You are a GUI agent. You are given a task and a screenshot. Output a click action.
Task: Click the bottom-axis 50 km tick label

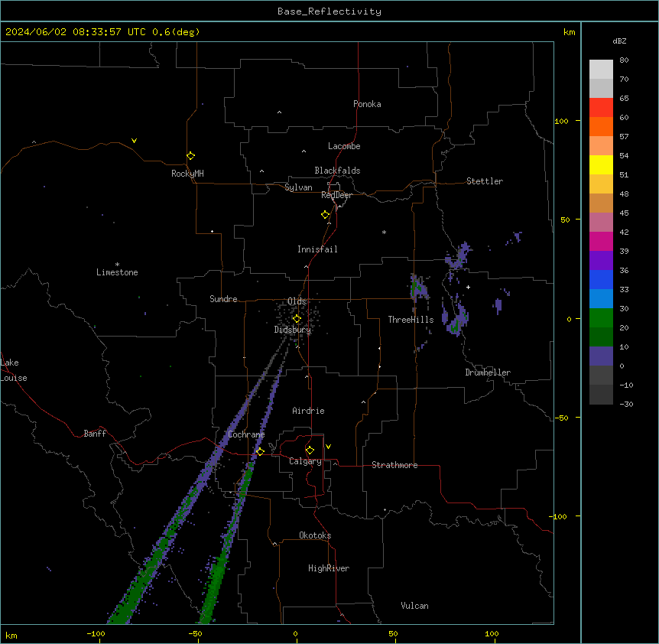393,633
